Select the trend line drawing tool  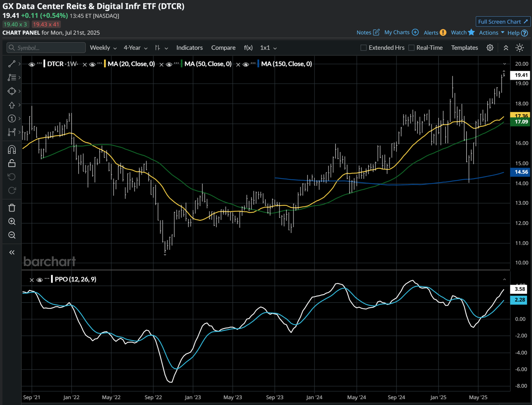pos(12,64)
